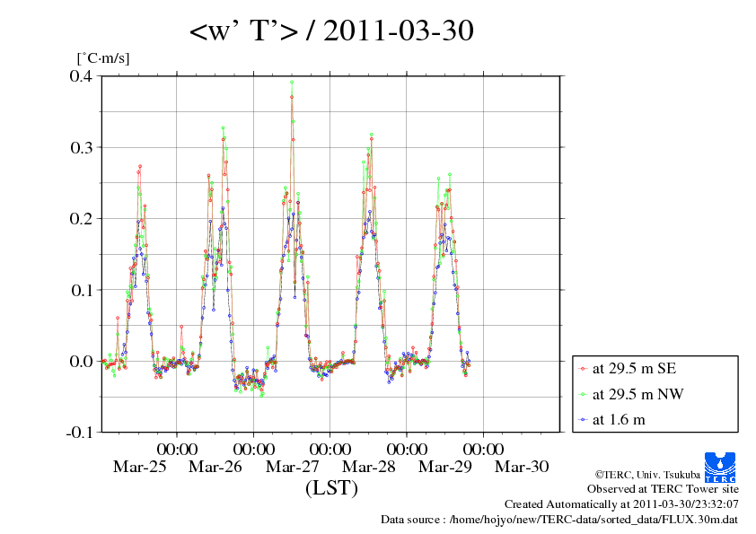Click "Observed at TERC Tower site" text
The height and width of the screenshot is (534, 756).
[663, 489]
